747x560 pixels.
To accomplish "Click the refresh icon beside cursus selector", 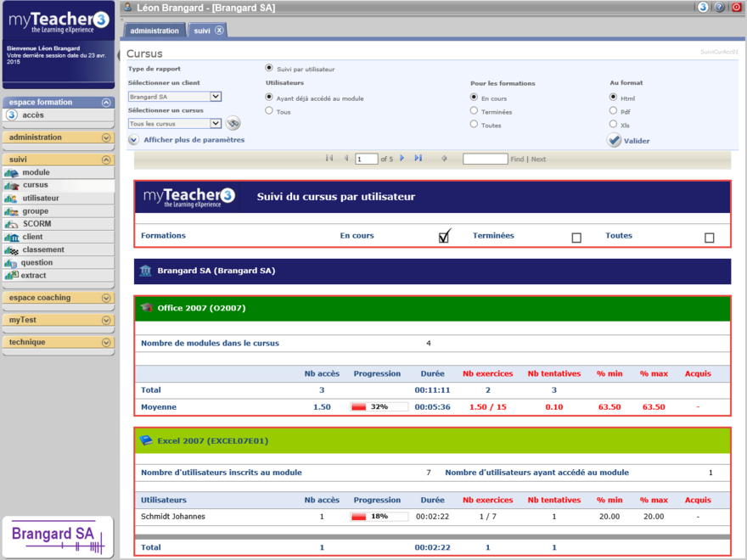I will [233, 124].
